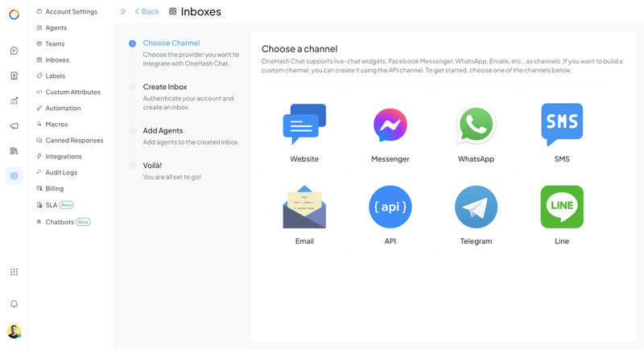This screenshot has width=644, height=349.
Task: Click the Choose Channel step
Action: pos(171,43)
